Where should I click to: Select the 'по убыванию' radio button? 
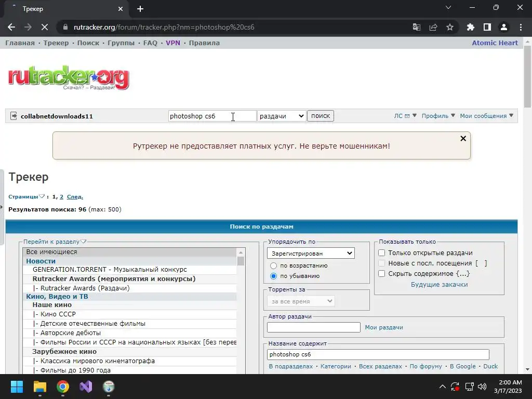pos(273,276)
